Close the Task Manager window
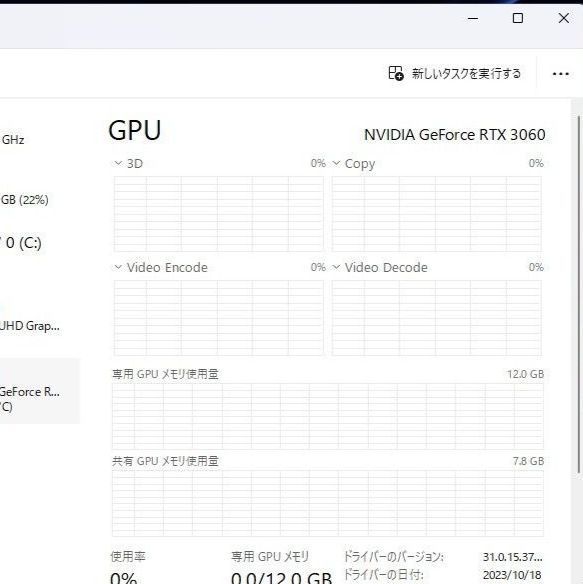The image size is (583, 584). [x=564, y=18]
